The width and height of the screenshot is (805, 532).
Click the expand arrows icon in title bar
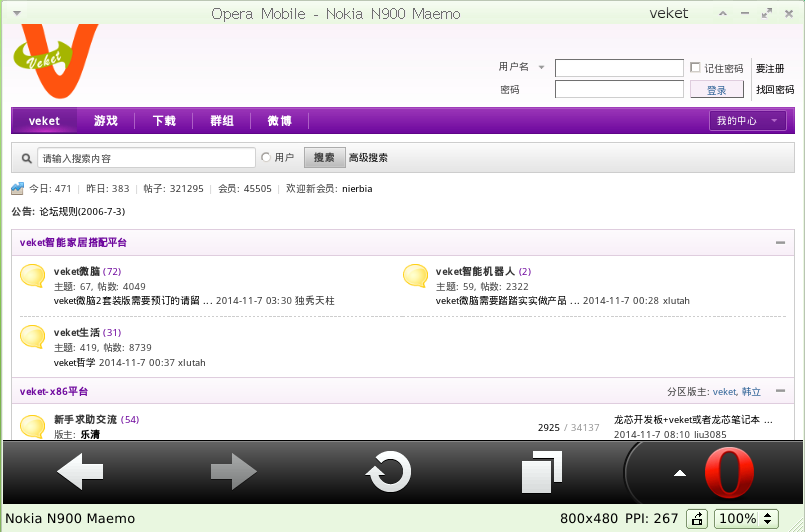[x=767, y=13]
